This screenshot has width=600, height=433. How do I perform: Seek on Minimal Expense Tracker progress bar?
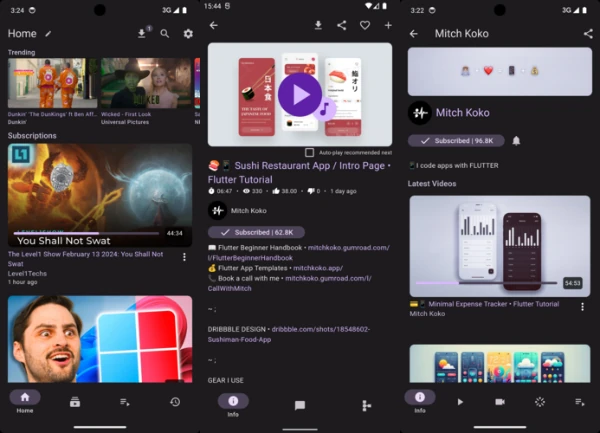tap(486, 283)
